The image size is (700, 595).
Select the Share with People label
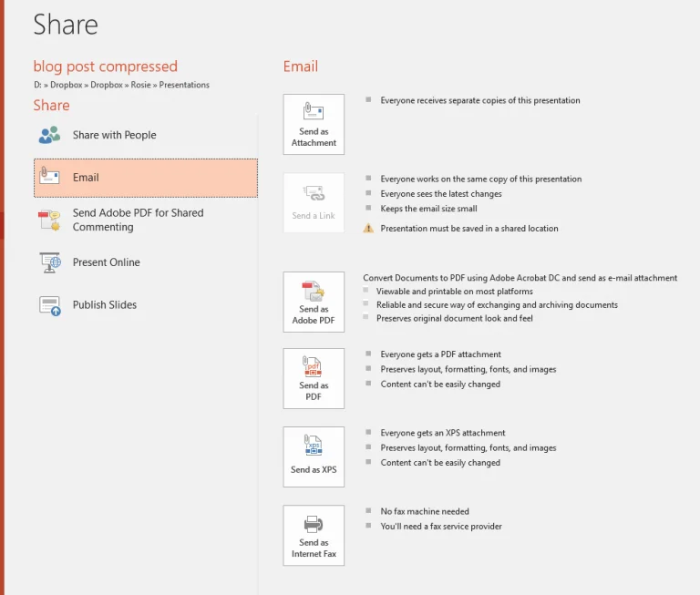(114, 135)
